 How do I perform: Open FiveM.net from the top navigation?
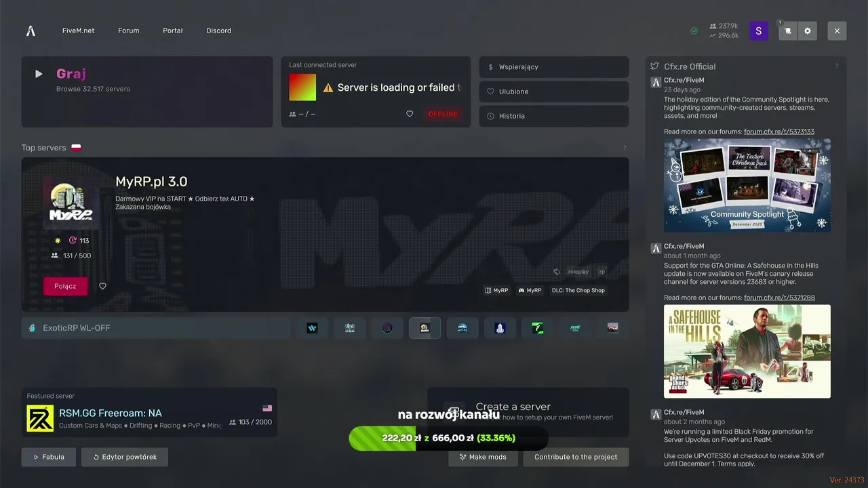[x=79, y=30]
